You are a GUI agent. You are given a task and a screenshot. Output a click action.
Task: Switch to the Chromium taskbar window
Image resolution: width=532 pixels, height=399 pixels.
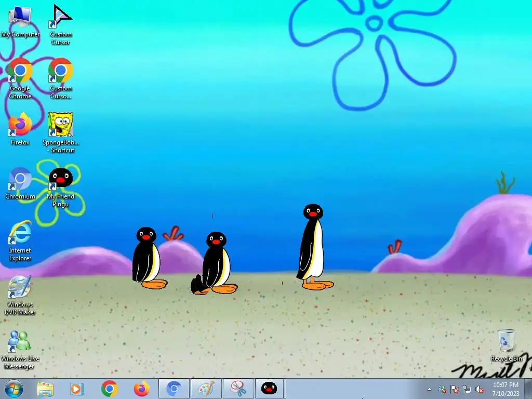click(174, 389)
